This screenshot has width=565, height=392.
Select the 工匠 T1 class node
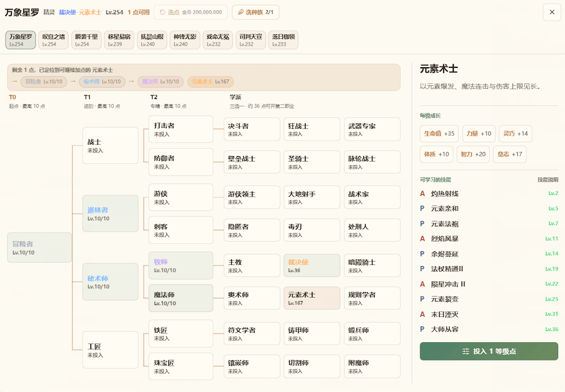pos(110,350)
